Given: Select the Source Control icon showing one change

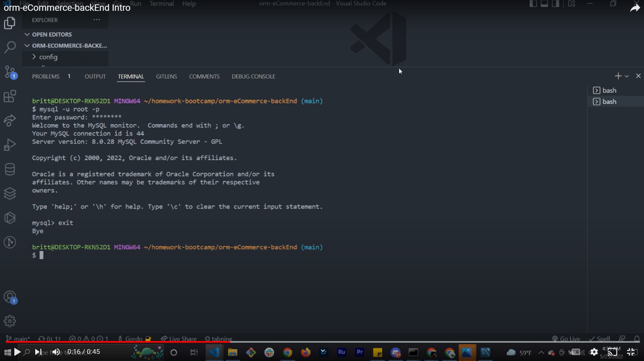Looking at the screenshot, I should point(10,72).
